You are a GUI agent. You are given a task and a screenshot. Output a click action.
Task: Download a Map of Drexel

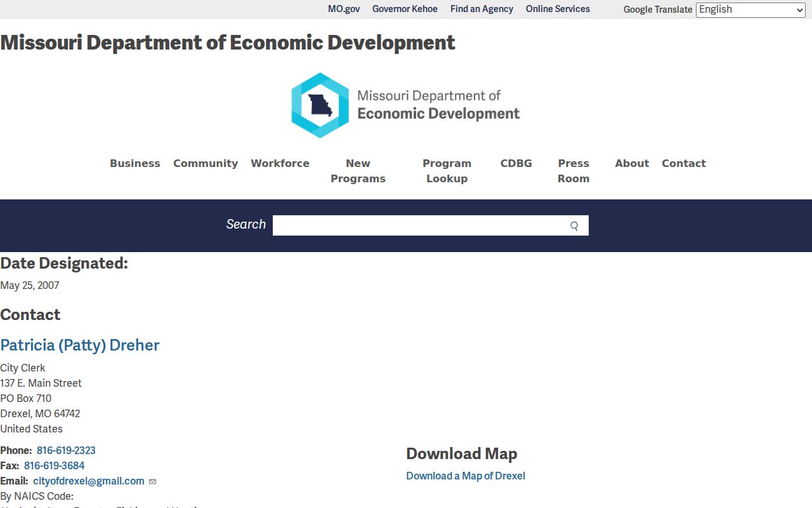466,476
